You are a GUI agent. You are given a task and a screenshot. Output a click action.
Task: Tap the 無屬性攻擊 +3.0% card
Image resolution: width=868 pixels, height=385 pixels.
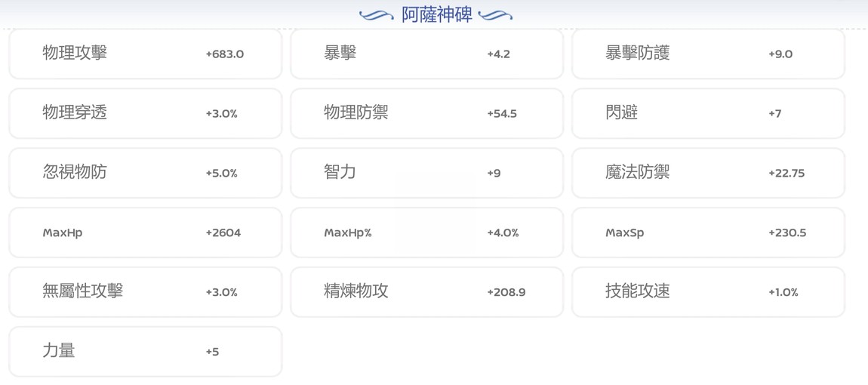146,292
